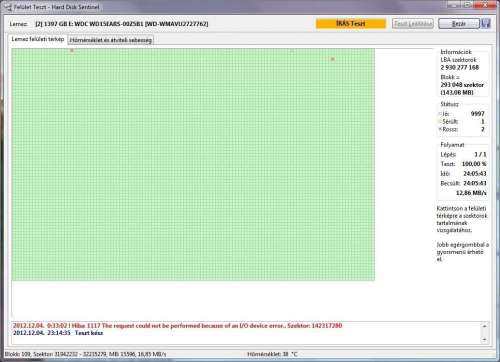Click the transfer speed "12,86 MB/s"
This screenshot has height=362, width=500.
[471, 193]
